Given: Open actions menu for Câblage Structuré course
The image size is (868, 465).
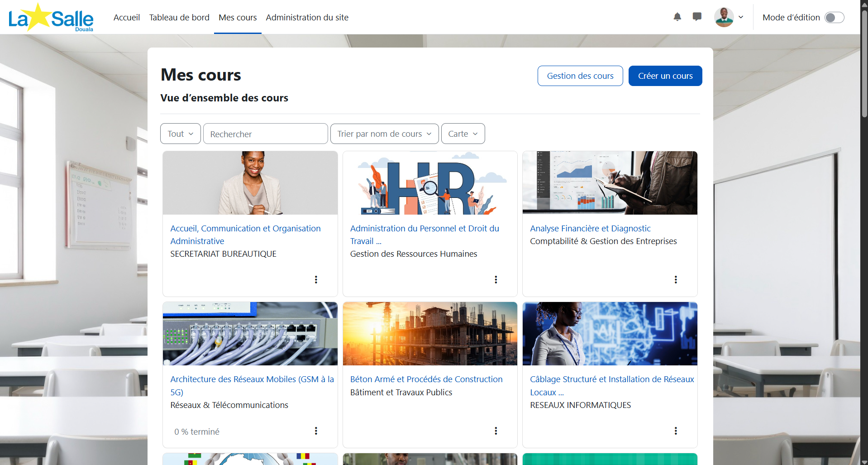Looking at the screenshot, I should click(676, 431).
